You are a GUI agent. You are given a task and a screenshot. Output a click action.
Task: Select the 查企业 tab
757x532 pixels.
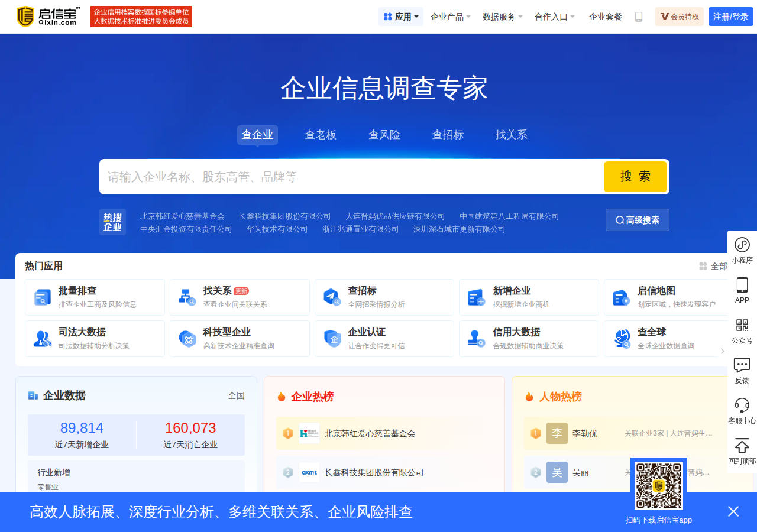pyautogui.click(x=257, y=135)
